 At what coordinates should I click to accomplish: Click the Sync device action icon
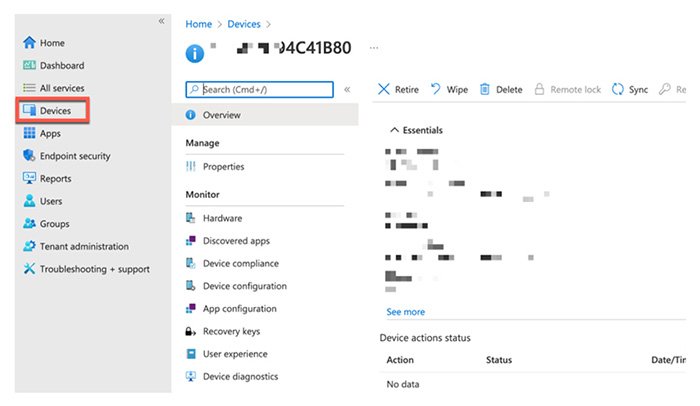point(618,90)
